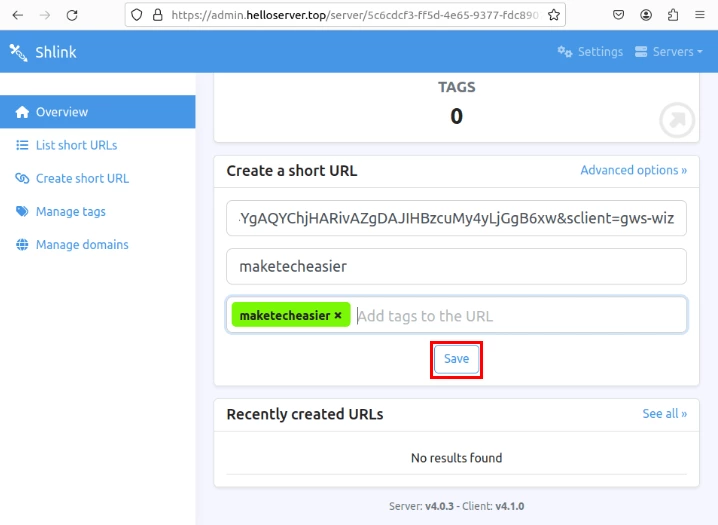Screen dimensions: 718x525
Task: Open the See all link for recent URLs
Action: (664, 414)
